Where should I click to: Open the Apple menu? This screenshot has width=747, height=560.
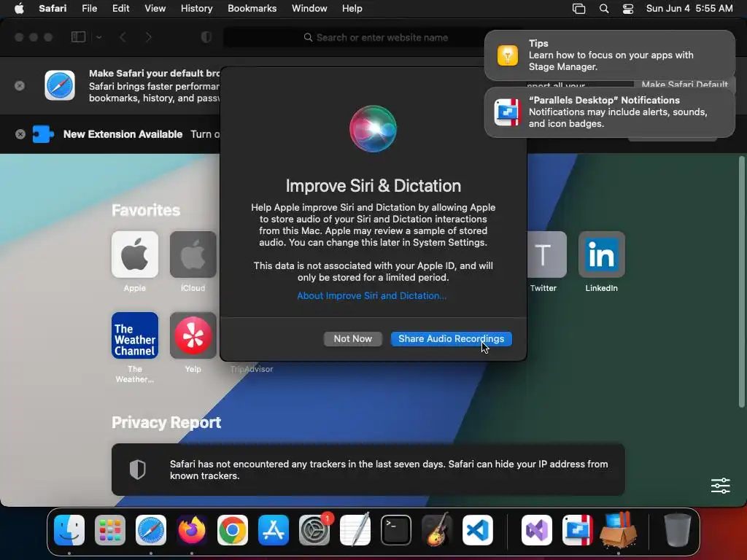coord(19,8)
